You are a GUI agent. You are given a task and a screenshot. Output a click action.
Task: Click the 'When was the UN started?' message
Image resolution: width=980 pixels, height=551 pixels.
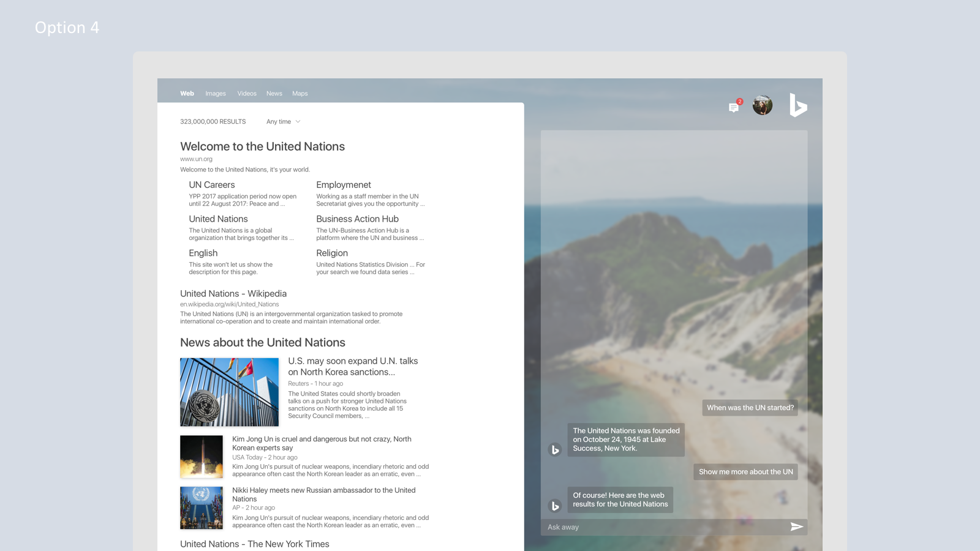click(x=750, y=408)
